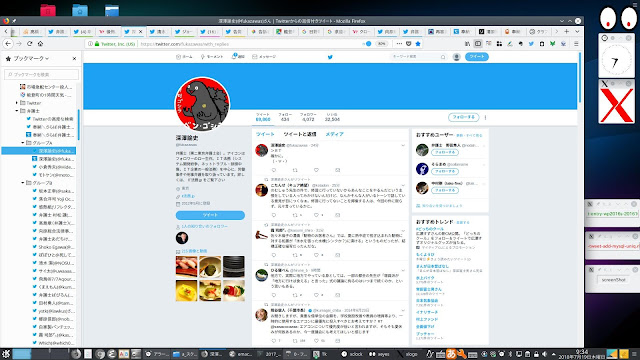This screenshot has width=640, height=360.
Task: Click the volume tray icon
Action: click(x=544, y=354)
